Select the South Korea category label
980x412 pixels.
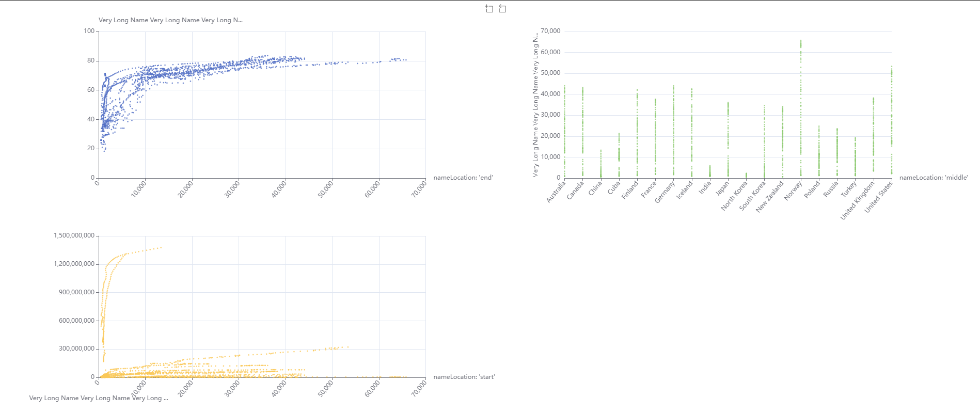(x=752, y=196)
